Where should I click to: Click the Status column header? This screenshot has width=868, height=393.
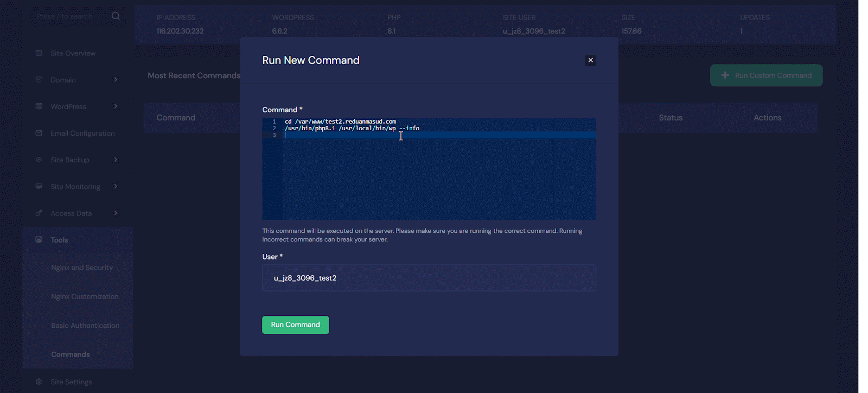(671, 118)
